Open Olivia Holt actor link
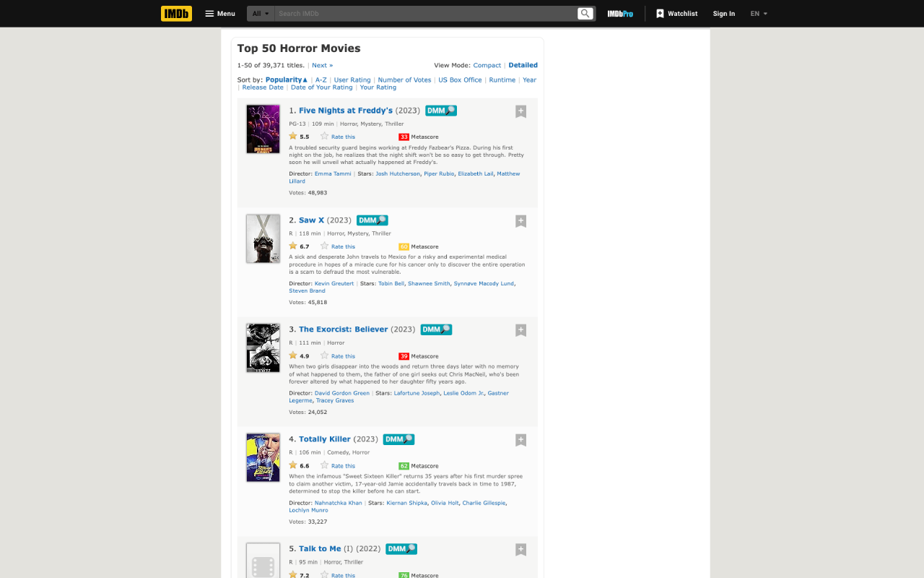This screenshot has height=578, width=924. point(445,503)
